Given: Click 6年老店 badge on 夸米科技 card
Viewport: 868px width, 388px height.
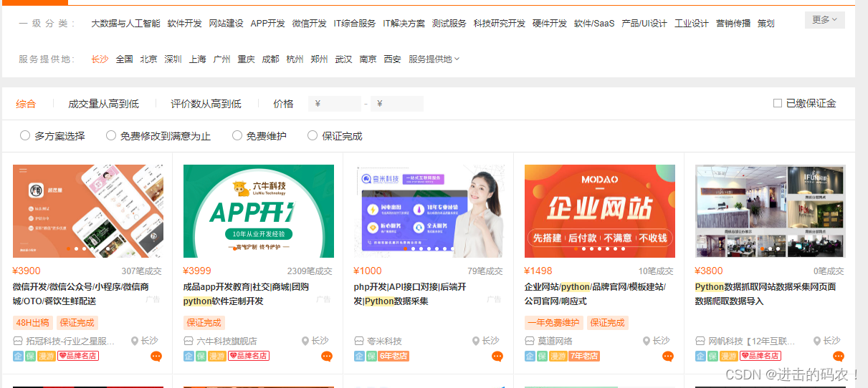Looking at the screenshot, I should 394,356.
